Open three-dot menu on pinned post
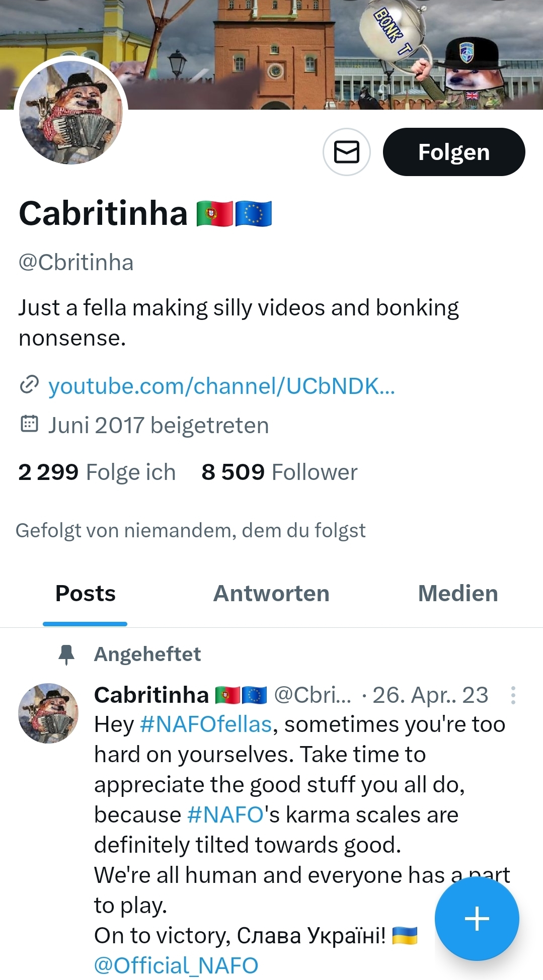Image resolution: width=543 pixels, height=980 pixels. [513, 695]
